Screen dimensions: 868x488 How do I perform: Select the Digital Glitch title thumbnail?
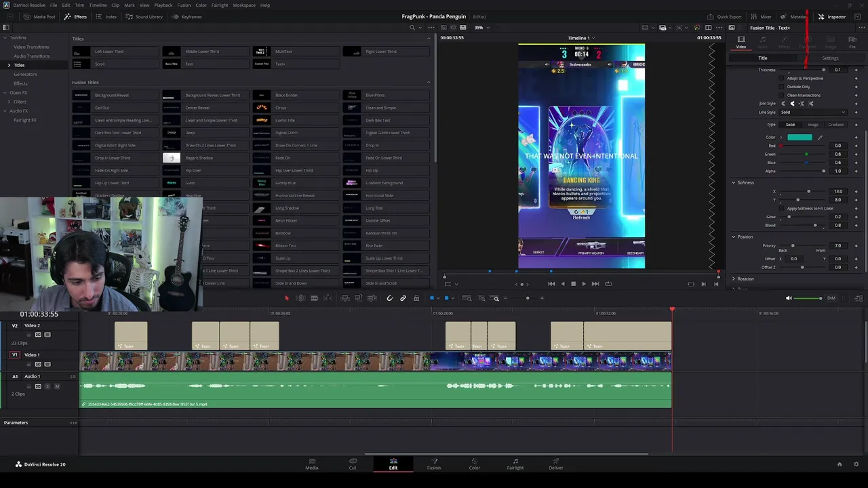[261, 133]
